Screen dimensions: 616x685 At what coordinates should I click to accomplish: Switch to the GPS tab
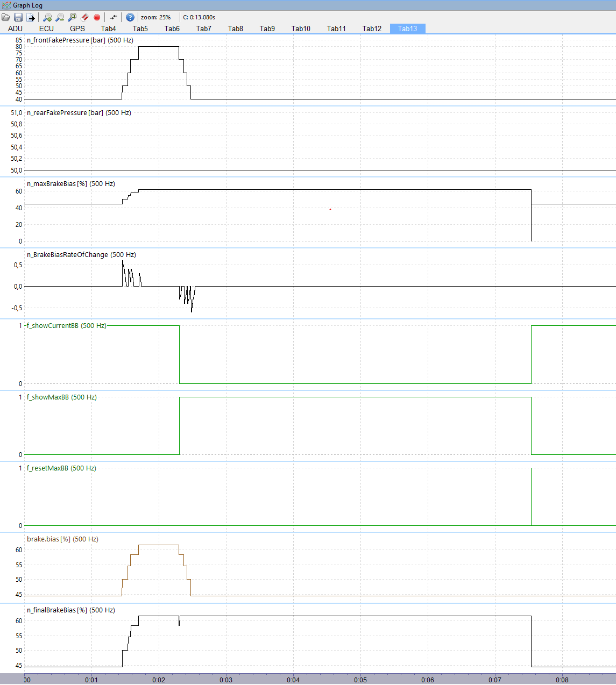(77, 28)
